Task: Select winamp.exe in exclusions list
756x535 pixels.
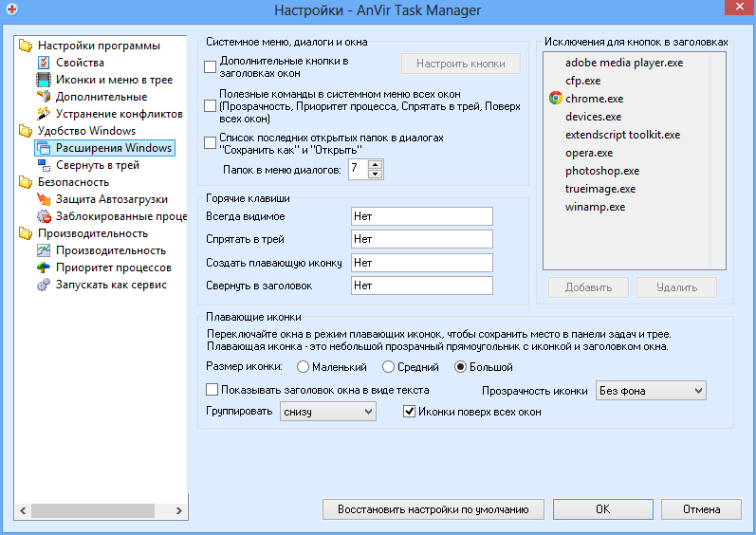Action: [595, 207]
